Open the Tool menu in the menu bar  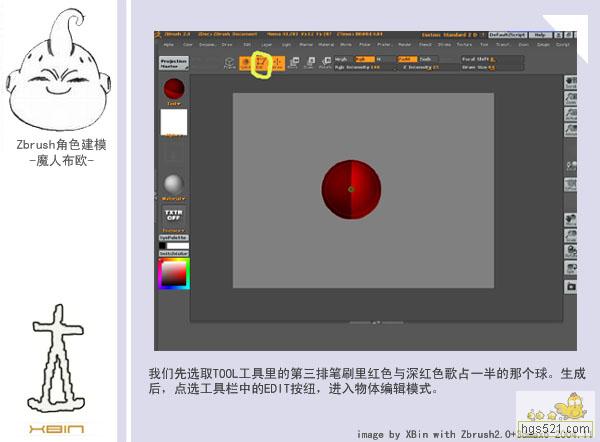pyautogui.click(x=484, y=44)
